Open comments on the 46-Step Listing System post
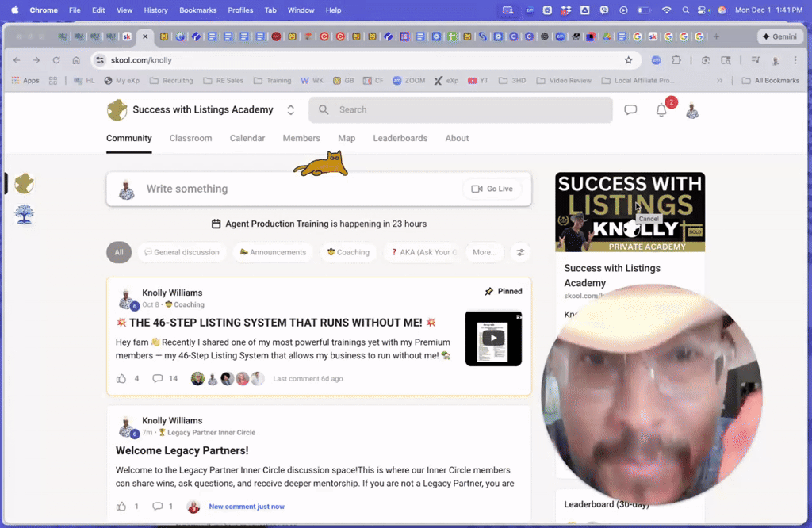The width and height of the screenshot is (812, 528). click(x=158, y=378)
